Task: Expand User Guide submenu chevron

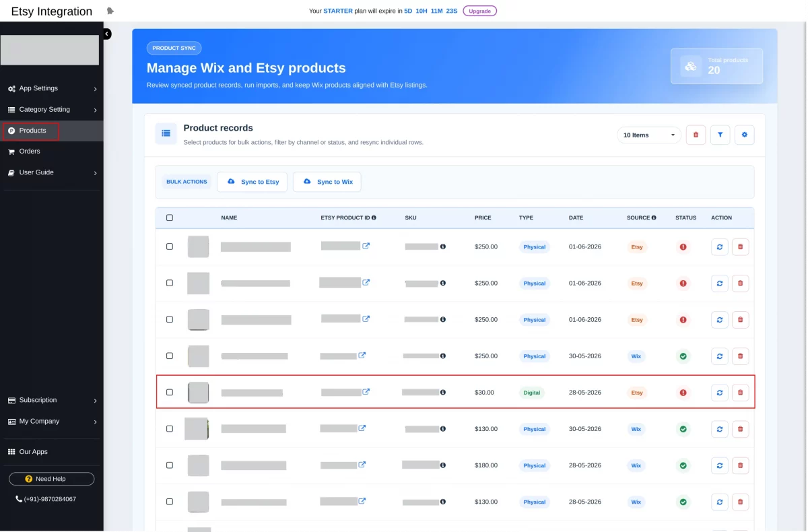Action: (95, 173)
